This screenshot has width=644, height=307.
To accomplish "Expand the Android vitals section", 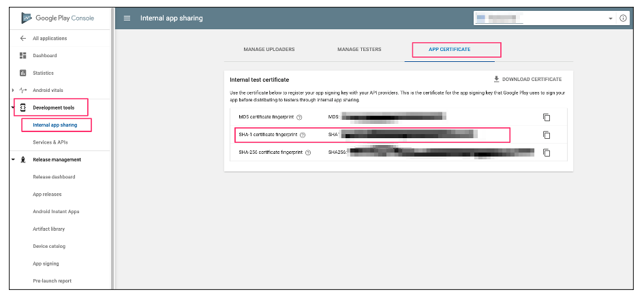I will pos(13,91).
